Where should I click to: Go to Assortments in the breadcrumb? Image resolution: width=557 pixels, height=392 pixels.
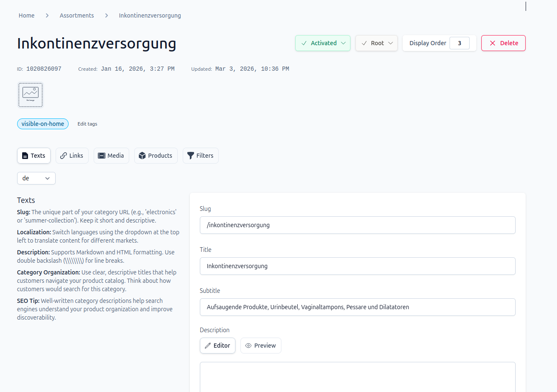pyautogui.click(x=77, y=15)
